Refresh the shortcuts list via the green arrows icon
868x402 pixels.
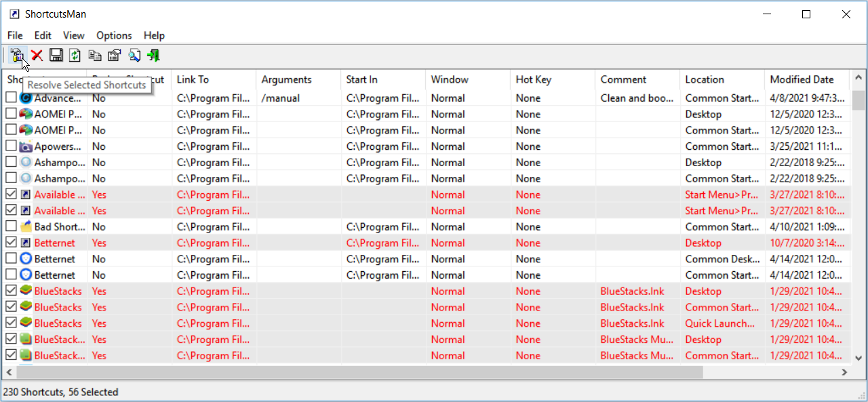click(x=75, y=56)
